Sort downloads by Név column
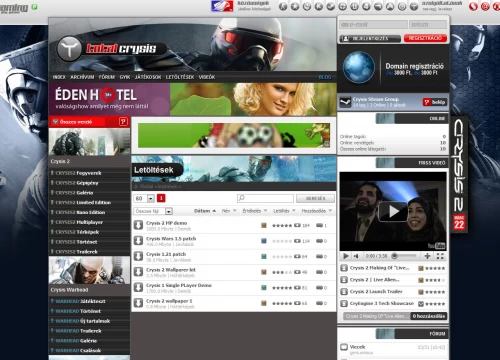Viewport: 500px width, 360px height. 229,211
